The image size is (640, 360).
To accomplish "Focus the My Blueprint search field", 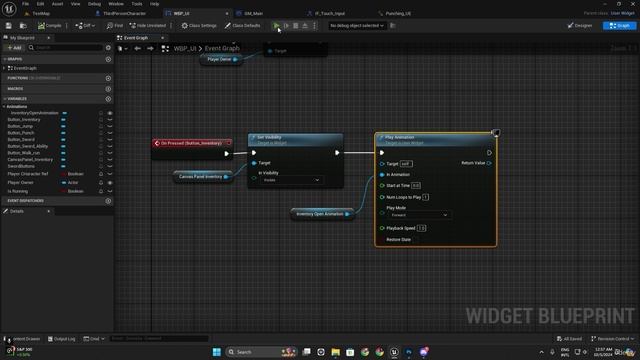I will coord(64,48).
